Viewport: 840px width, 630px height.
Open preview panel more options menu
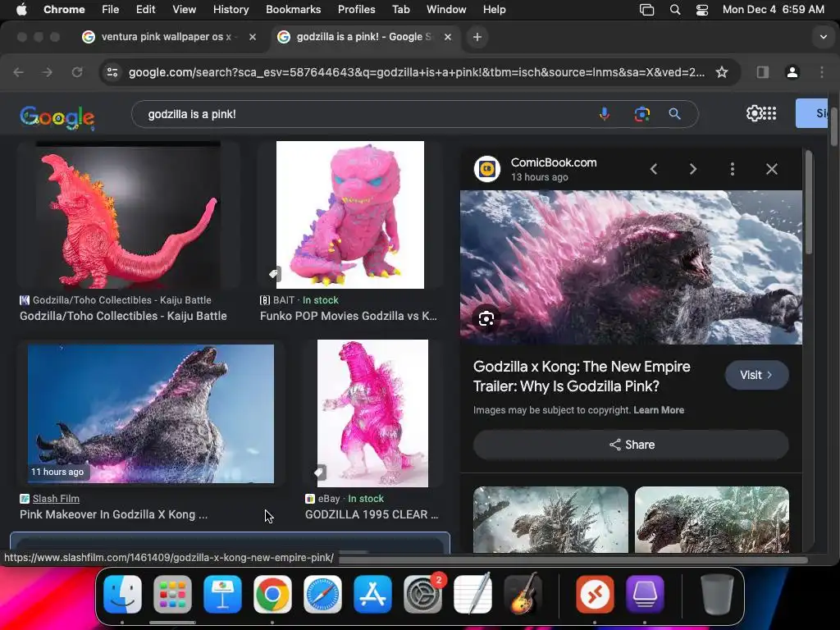[x=733, y=169]
